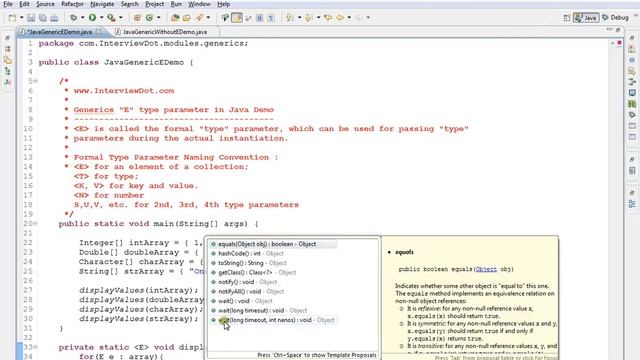This screenshot has height=360, width=640.
Task: Click the JUnit icon in left sidebar
Action: point(8,82)
